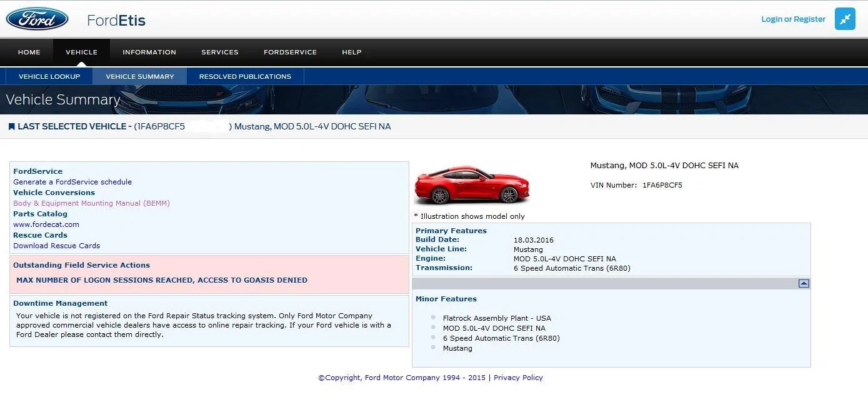Open Generate a FordService schedule link
Viewport: 868px width, 407px height.
(72, 182)
